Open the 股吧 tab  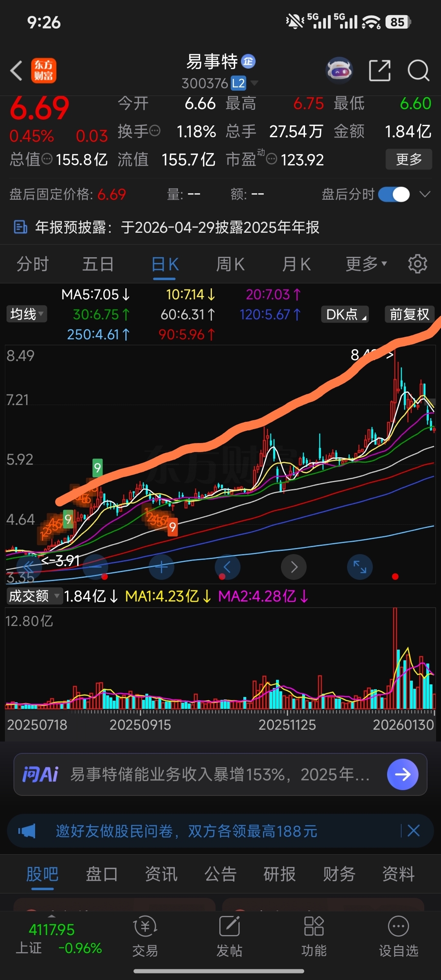pyautogui.click(x=42, y=874)
